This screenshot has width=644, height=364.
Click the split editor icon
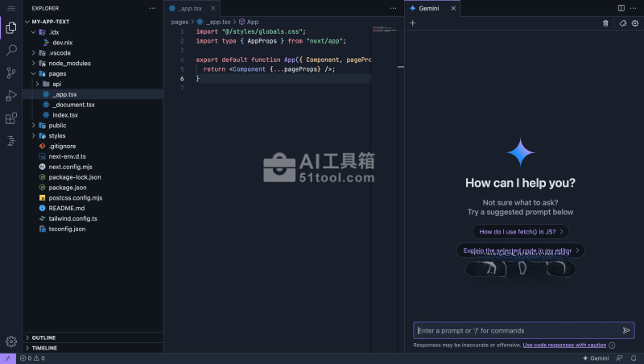(x=621, y=8)
